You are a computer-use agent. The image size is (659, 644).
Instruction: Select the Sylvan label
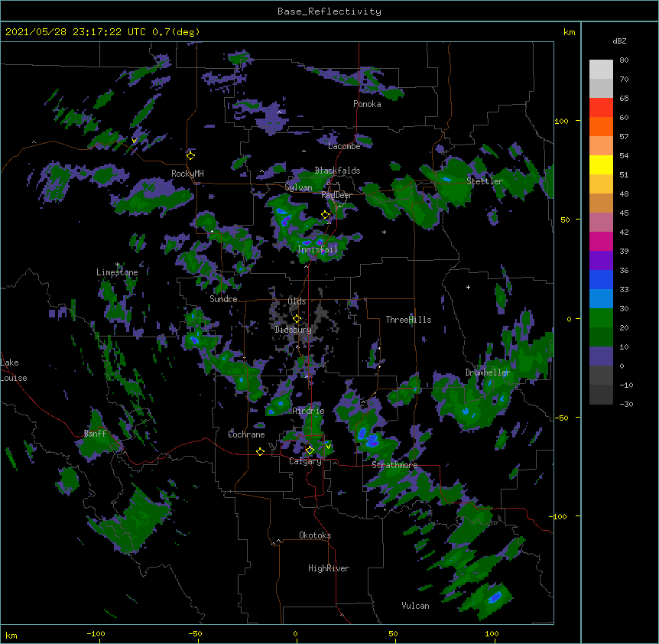(x=298, y=187)
